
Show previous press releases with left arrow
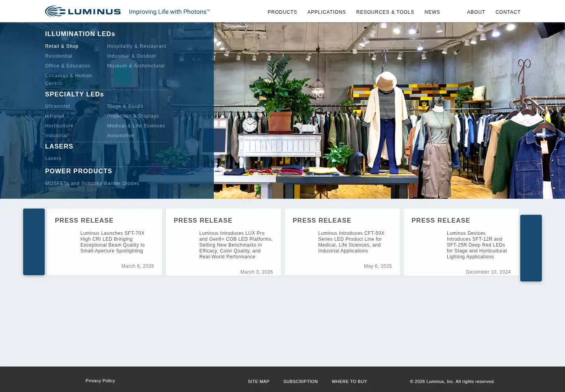pyautogui.click(x=34, y=242)
